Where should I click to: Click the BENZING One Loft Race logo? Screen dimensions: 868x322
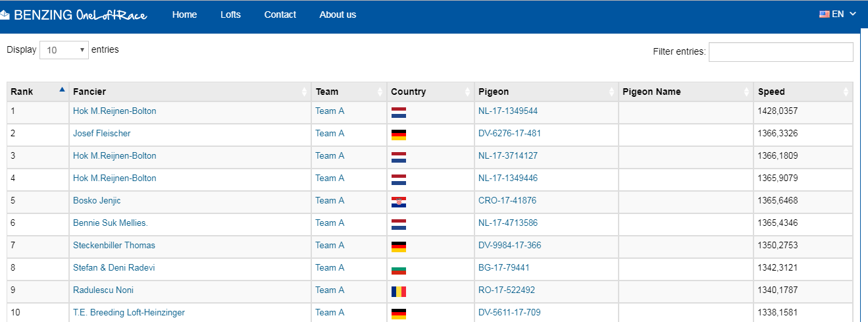coord(73,14)
